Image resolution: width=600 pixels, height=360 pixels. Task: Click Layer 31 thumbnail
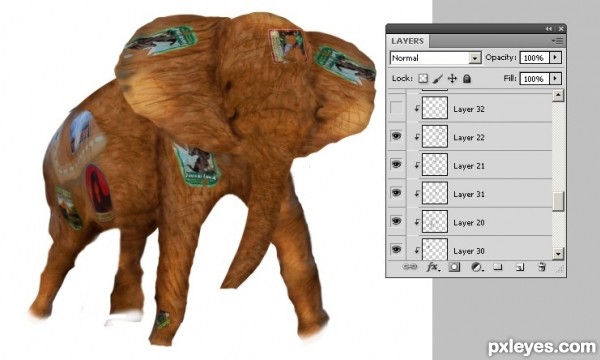435,193
